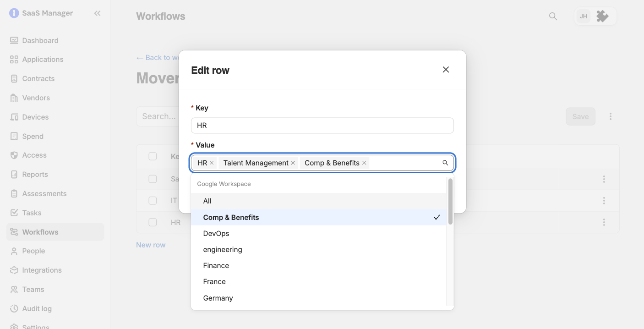Click the Reports icon in sidebar
644x329 pixels.
point(14,175)
